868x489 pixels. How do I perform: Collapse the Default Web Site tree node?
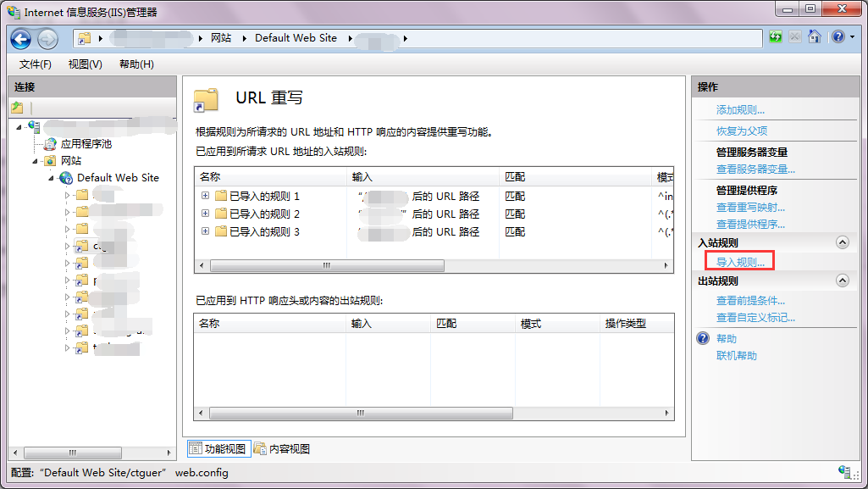point(53,178)
